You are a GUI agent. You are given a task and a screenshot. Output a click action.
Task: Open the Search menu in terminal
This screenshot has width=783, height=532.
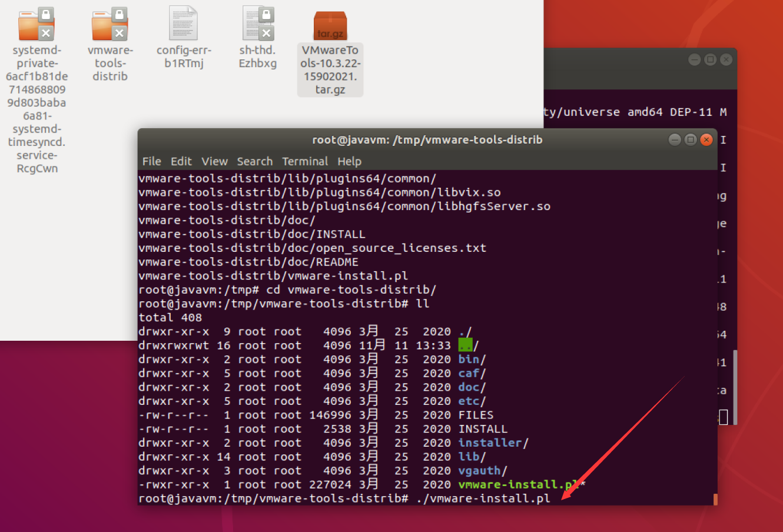[x=255, y=161]
